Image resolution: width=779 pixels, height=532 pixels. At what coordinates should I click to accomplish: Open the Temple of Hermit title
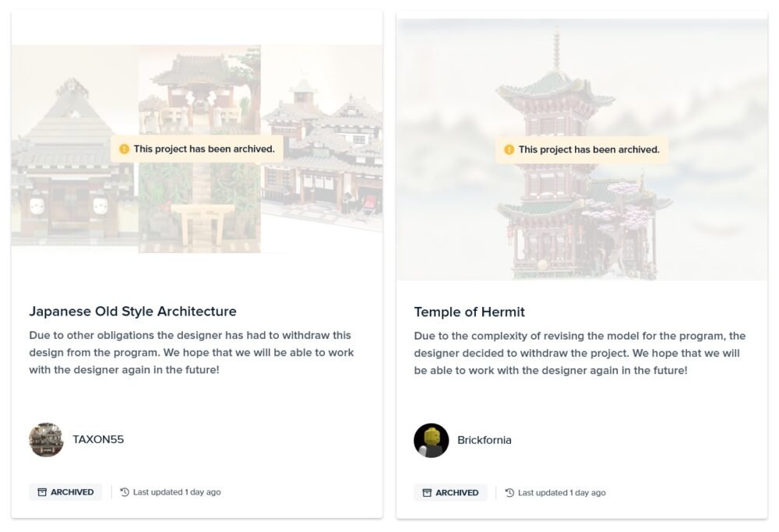pyautogui.click(x=470, y=312)
